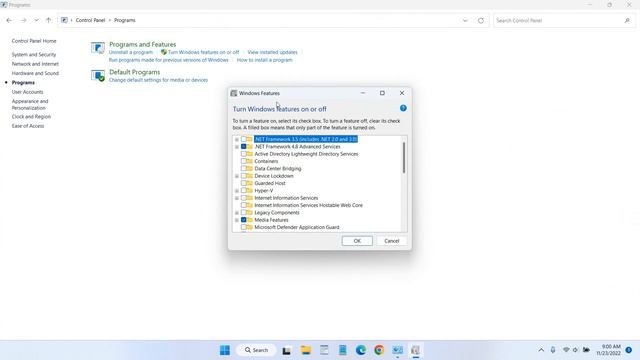Expand .NET Framework 4.8 Advanced Services node
Screen dimensions: 640x360
click(x=237, y=147)
